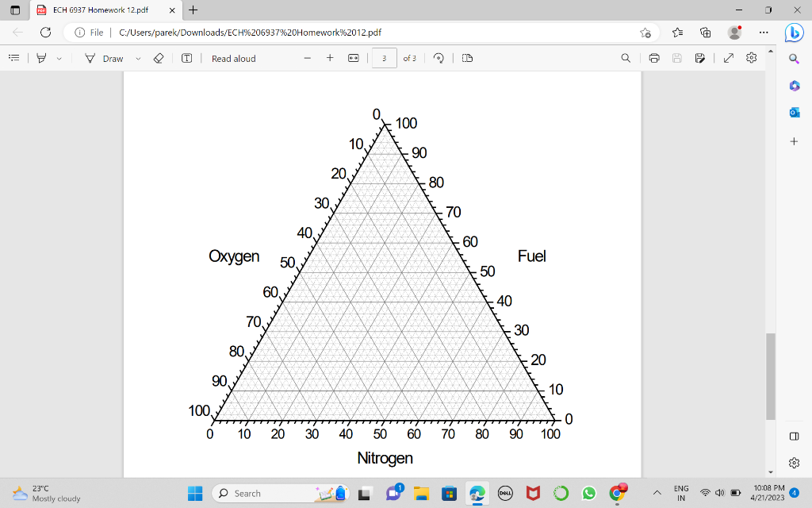Open the Highlight color options
812x508 pixels.
pyautogui.click(x=59, y=57)
